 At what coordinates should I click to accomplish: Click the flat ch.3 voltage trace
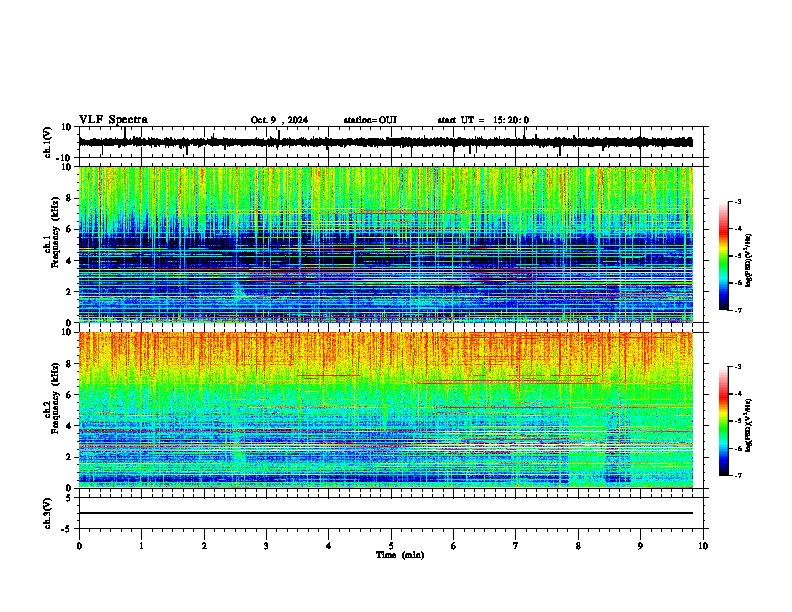click(x=385, y=513)
